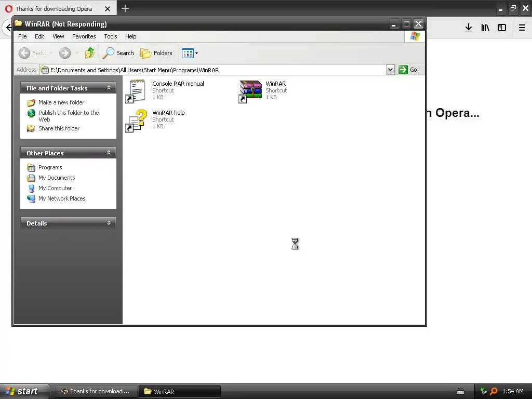Click Publish this folder to the Web
Viewport: 532px width, 399px height.
(x=69, y=116)
